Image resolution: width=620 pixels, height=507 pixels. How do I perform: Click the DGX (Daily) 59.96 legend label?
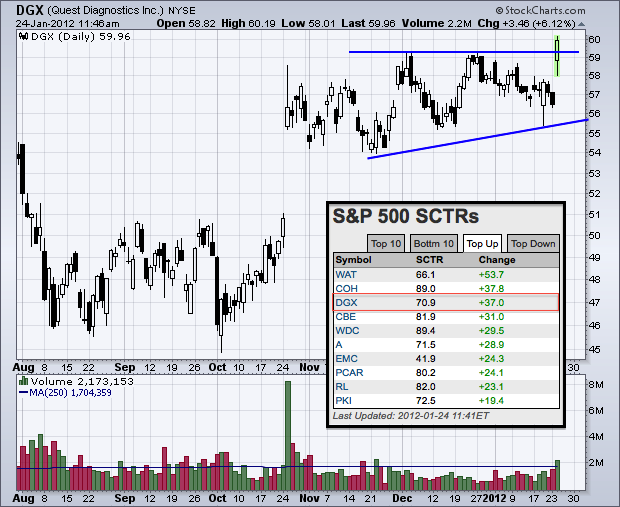pos(81,37)
